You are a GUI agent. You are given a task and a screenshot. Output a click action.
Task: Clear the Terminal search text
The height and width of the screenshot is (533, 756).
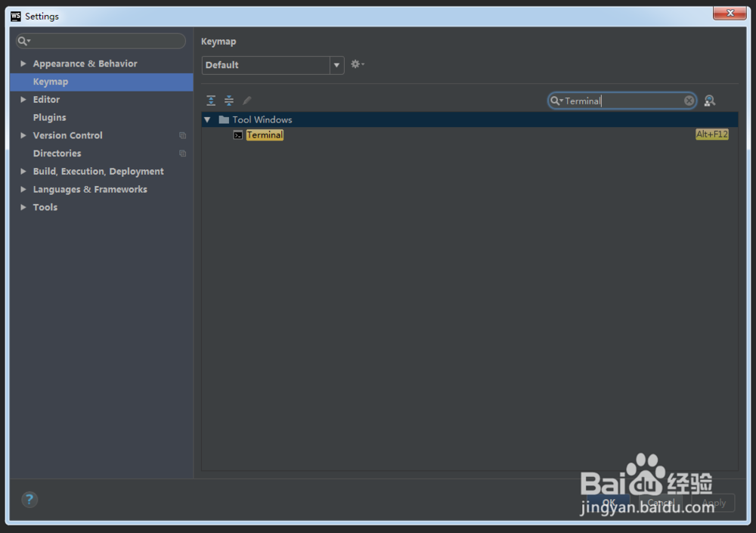click(x=689, y=101)
